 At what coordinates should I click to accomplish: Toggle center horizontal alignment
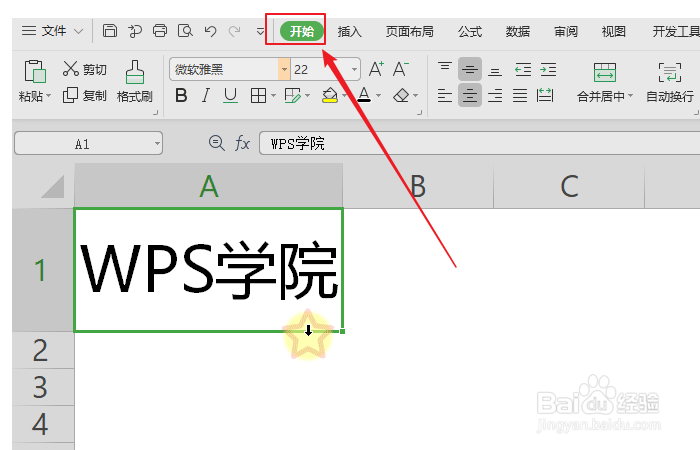pyautogui.click(x=470, y=96)
